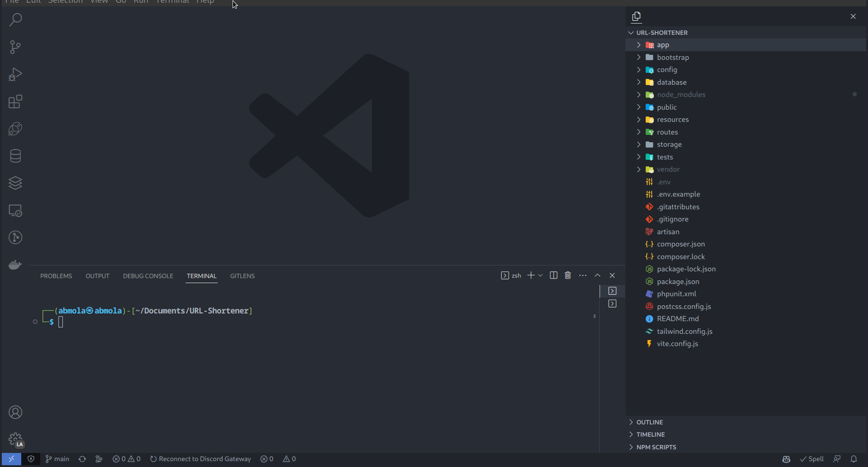Open the Extensions view
The width and height of the screenshot is (868, 467).
(x=15, y=101)
